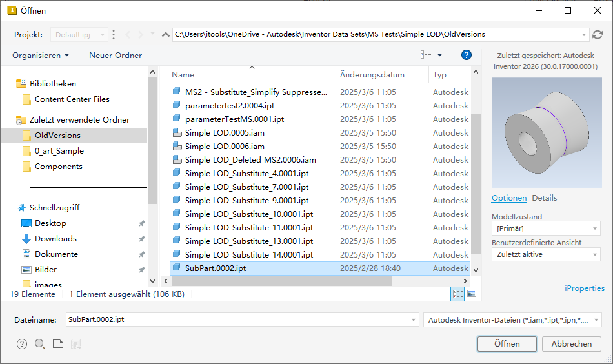Open the view options dropdown arrow

(440, 55)
